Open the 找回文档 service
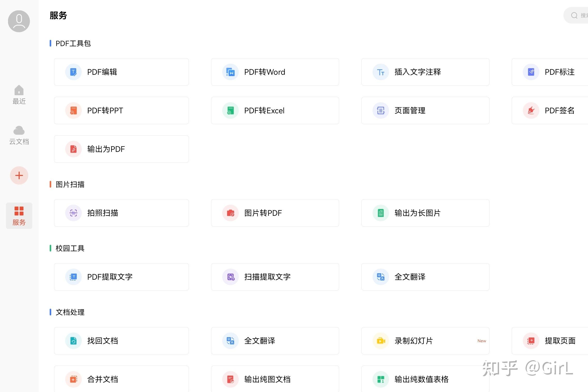The height and width of the screenshot is (392, 588). click(121, 341)
